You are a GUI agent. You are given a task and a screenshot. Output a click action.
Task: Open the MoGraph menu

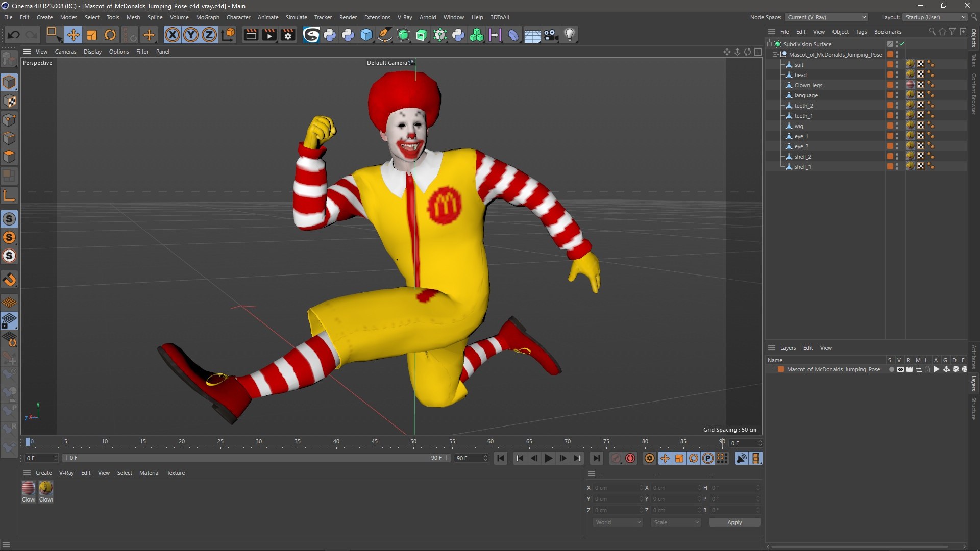(207, 17)
